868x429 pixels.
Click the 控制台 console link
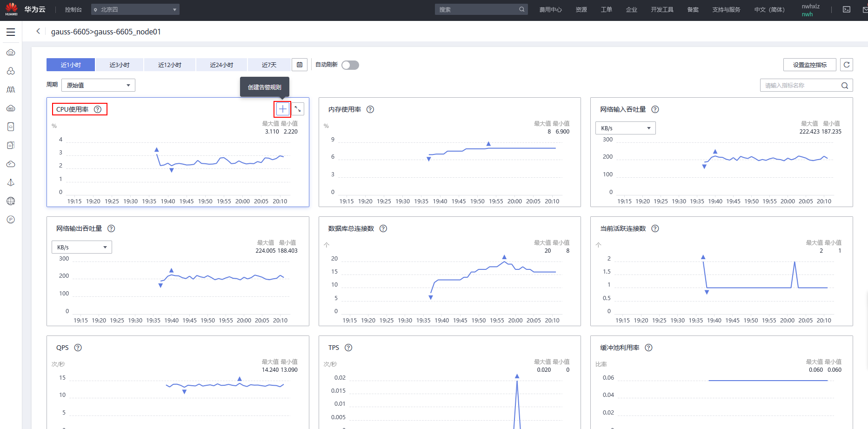coord(73,9)
